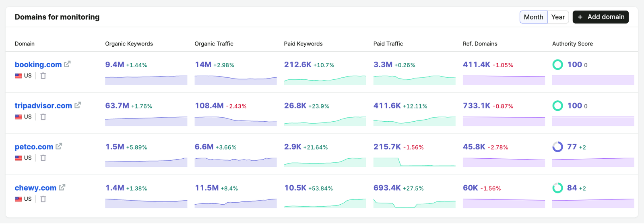
Task: Switch to Year view
Action: tap(558, 17)
